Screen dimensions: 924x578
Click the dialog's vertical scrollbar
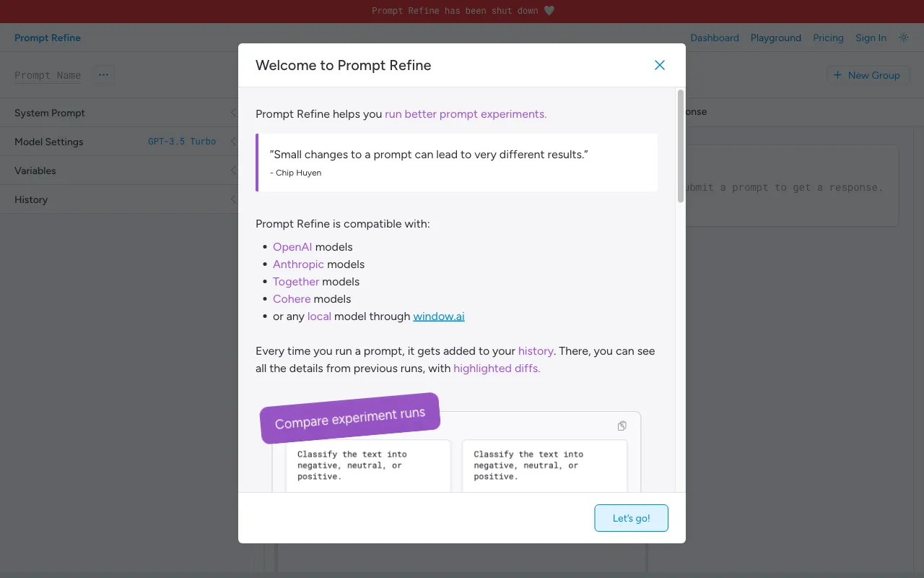pyautogui.click(x=681, y=146)
